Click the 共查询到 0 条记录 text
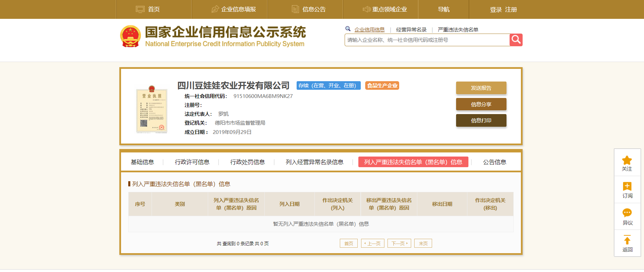 click(242, 244)
